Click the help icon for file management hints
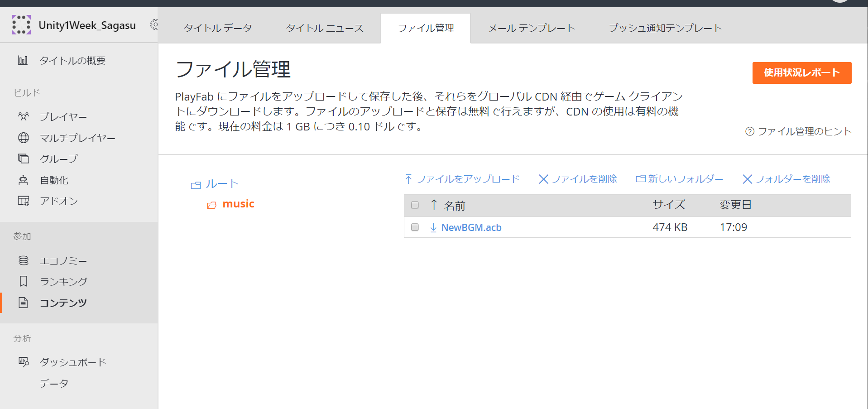Viewport: 868px width, 409px height. (750, 131)
